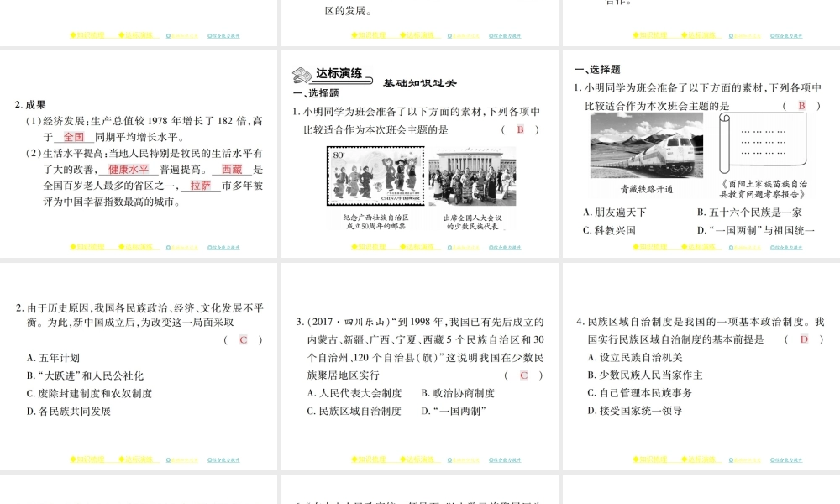840x504 pixels.
Task: Click 达标演练 link on question 3 slide
Action: [417, 459]
